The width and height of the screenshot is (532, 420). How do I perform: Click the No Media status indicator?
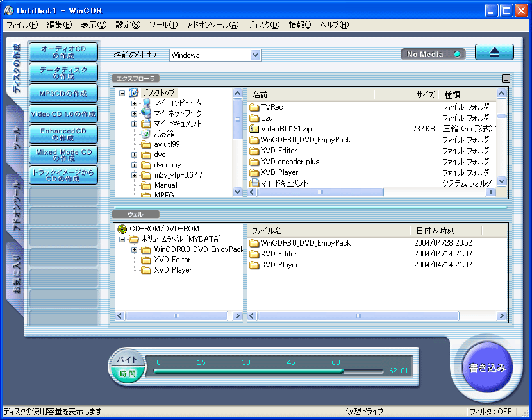tap(433, 54)
